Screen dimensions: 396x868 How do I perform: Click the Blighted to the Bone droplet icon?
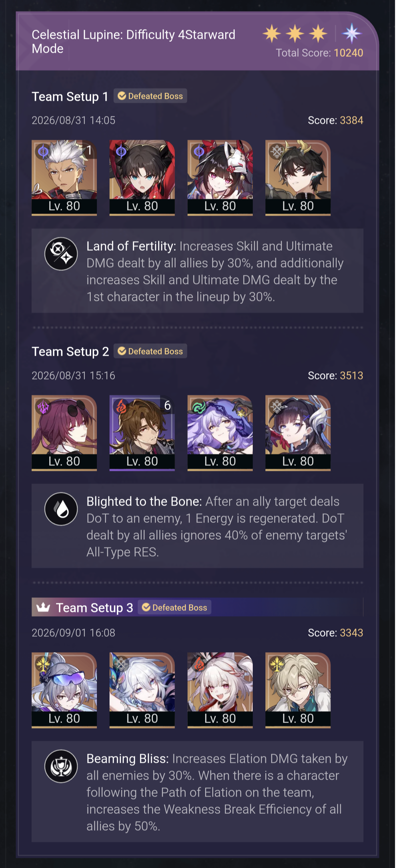[61, 510]
